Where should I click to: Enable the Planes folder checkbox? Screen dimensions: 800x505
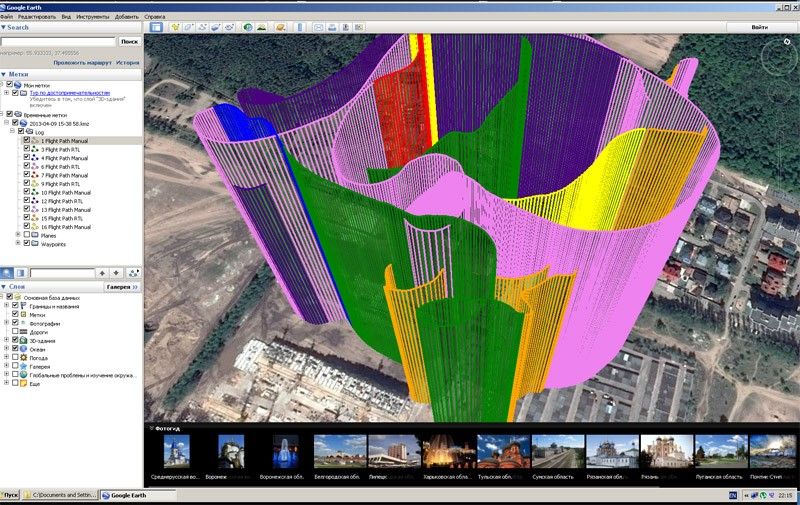click(27, 234)
